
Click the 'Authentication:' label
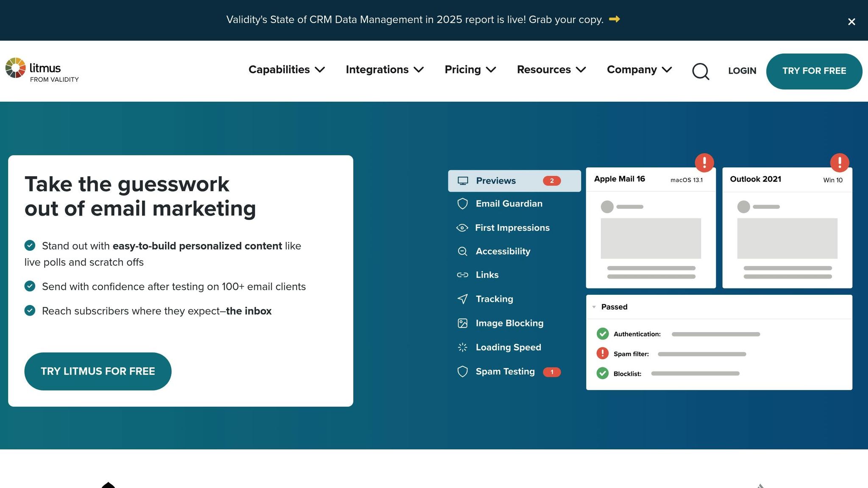click(x=637, y=334)
